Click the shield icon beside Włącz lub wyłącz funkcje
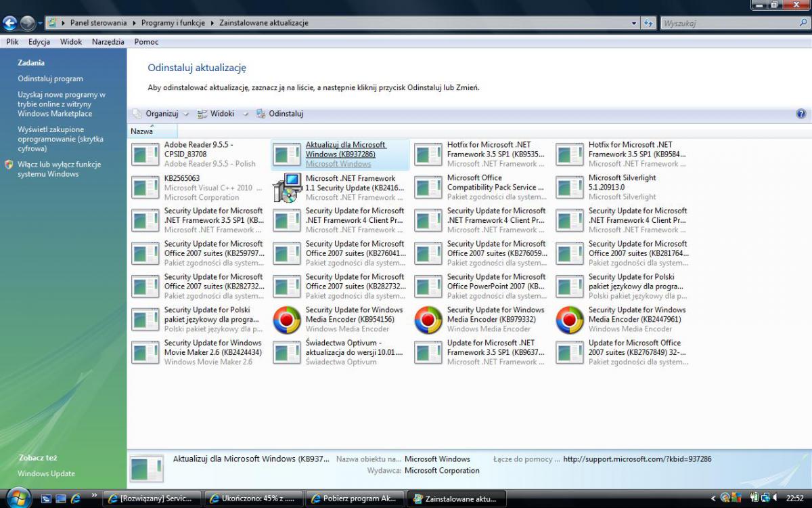 9,165
